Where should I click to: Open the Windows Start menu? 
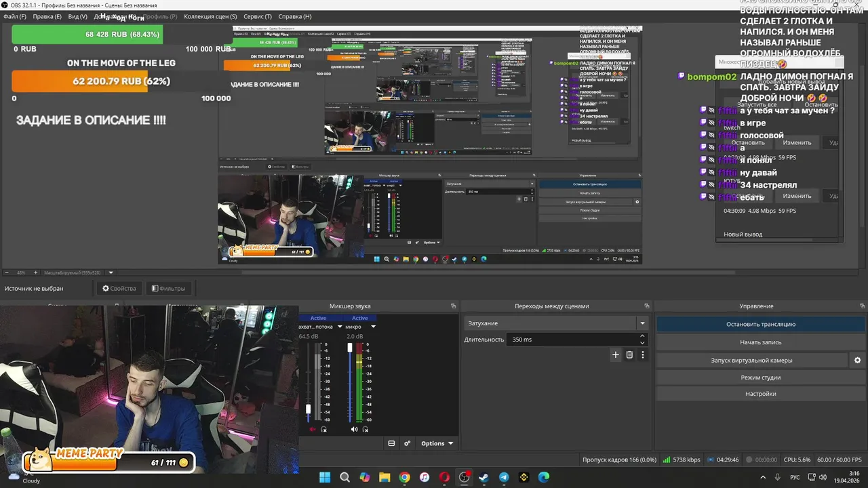point(325,477)
